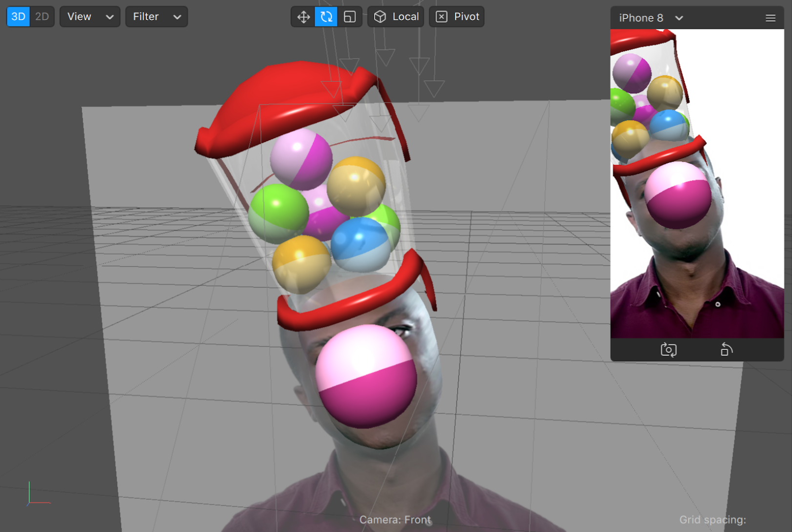Image resolution: width=792 pixels, height=532 pixels.
Task: Select the large pink gumball on the nose
Action: [x=366, y=376]
